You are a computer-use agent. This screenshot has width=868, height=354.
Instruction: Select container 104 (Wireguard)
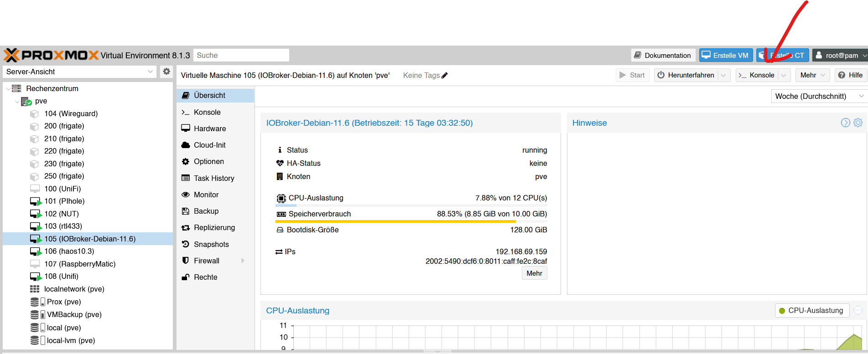71,114
